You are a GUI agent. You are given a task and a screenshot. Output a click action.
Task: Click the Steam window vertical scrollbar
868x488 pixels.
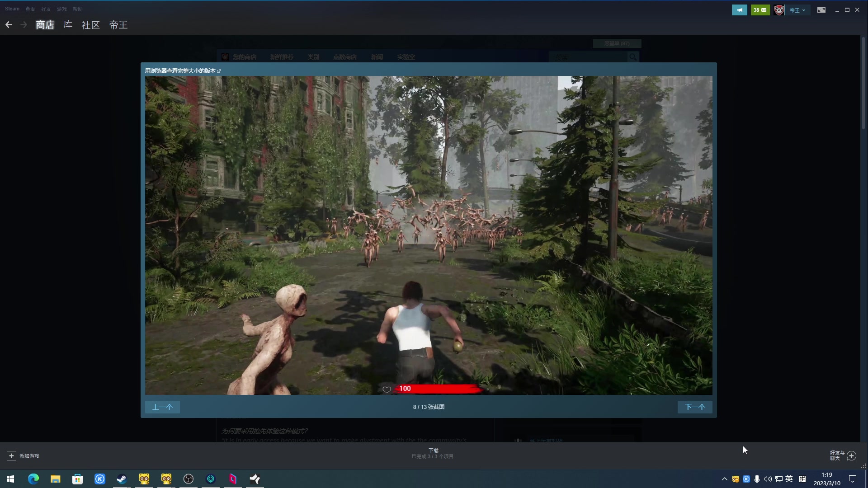863,84
